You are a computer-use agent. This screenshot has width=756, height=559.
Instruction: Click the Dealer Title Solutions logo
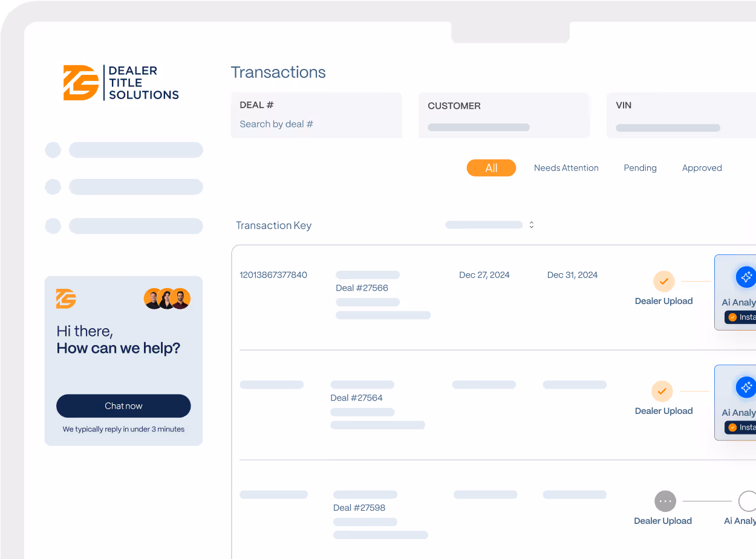[x=121, y=83]
